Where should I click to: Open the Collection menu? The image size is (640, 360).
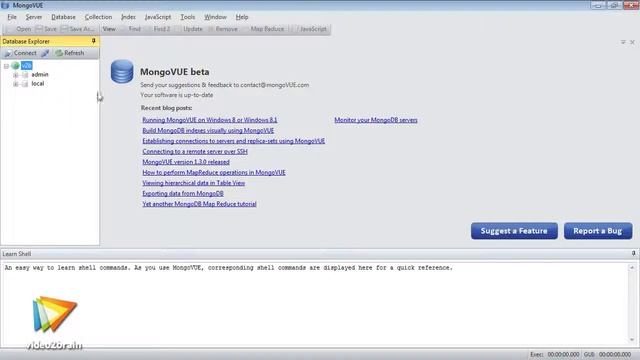coord(98,17)
